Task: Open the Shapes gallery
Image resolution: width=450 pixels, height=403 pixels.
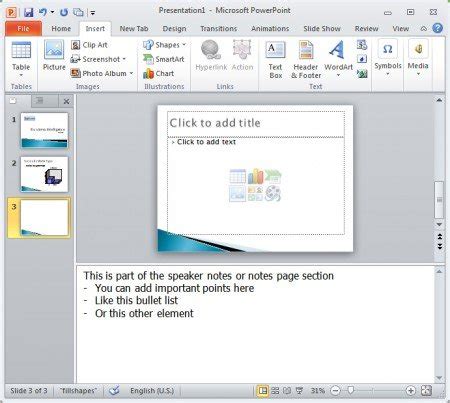Action: (x=164, y=45)
